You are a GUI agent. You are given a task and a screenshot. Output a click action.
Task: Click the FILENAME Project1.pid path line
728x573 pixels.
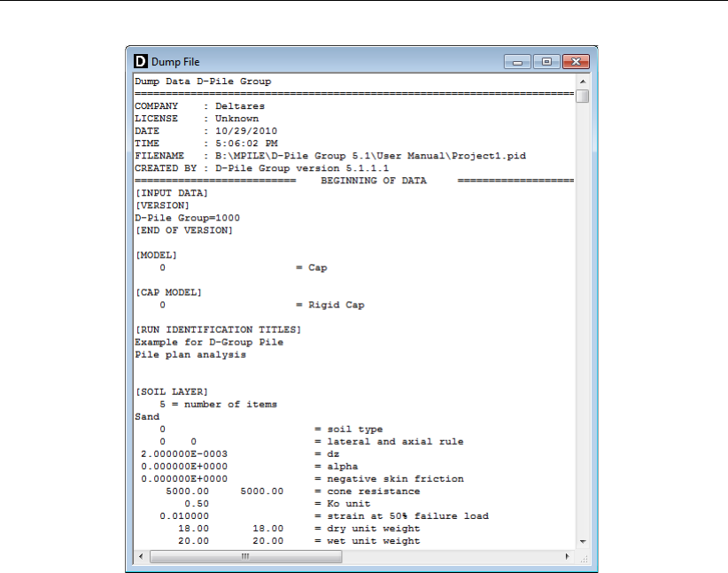[x=330, y=156]
